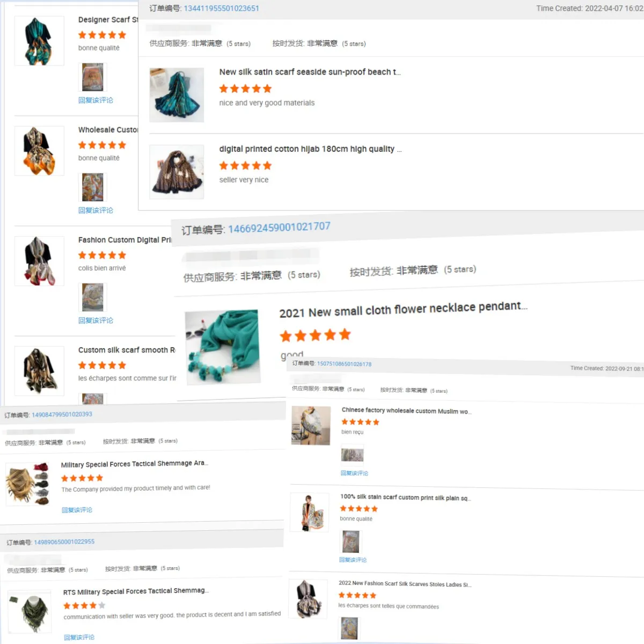Screen dimensions: 644x644
Task: Click reply link under Designer Scarf review
Action: (x=96, y=100)
